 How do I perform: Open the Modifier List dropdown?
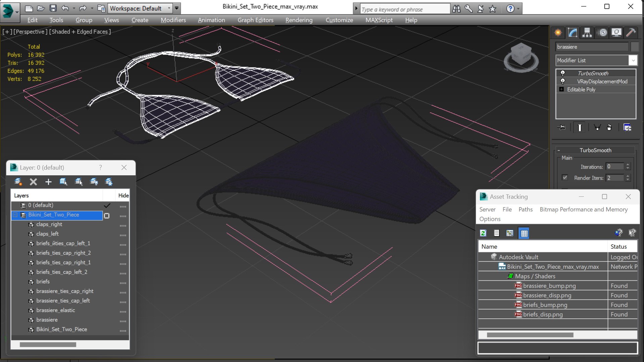(x=633, y=60)
